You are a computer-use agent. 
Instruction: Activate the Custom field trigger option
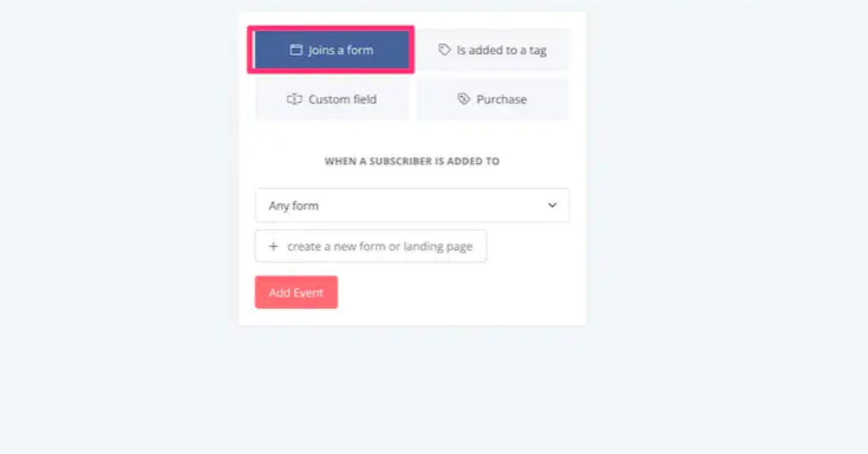pyautogui.click(x=332, y=99)
